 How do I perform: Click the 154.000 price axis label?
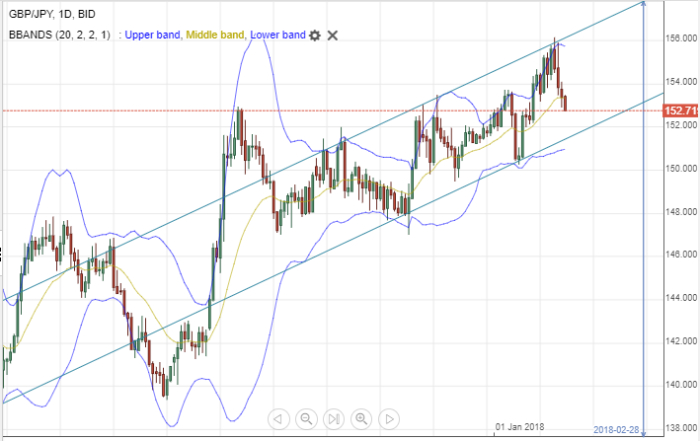pyautogui.click(x=681, y=81)
